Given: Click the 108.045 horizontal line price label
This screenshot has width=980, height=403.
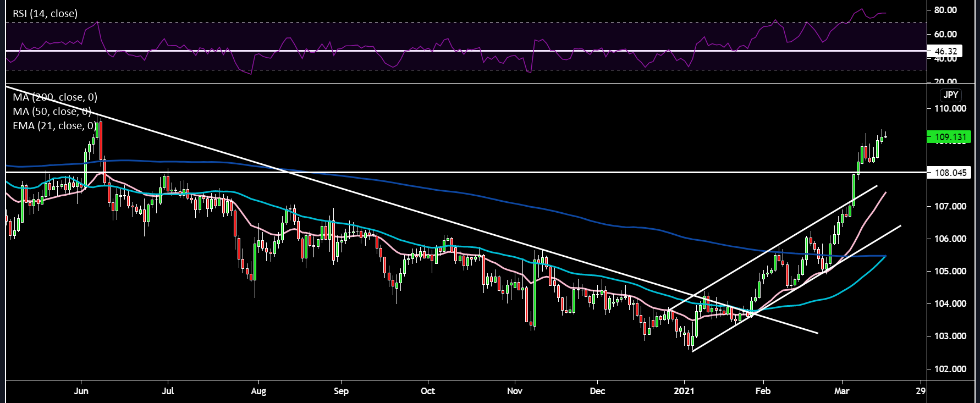Looking at the screenshot, I should (x=950, y=173).
